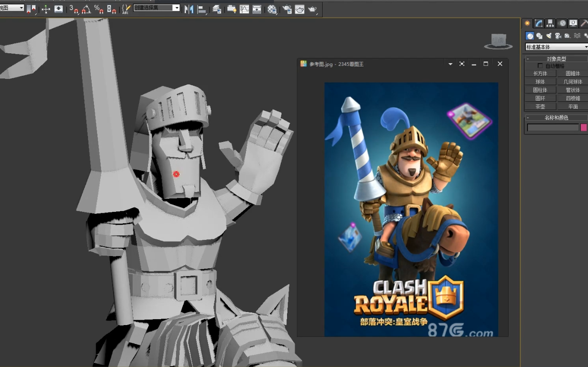Switch to the Create panel tab

(527, 23)
